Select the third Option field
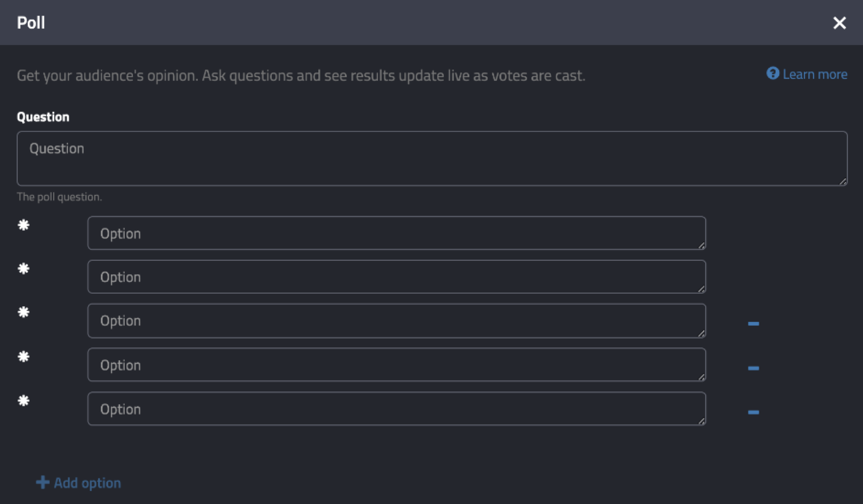Viewport: 863px width, 504px height. pos(397,321)
